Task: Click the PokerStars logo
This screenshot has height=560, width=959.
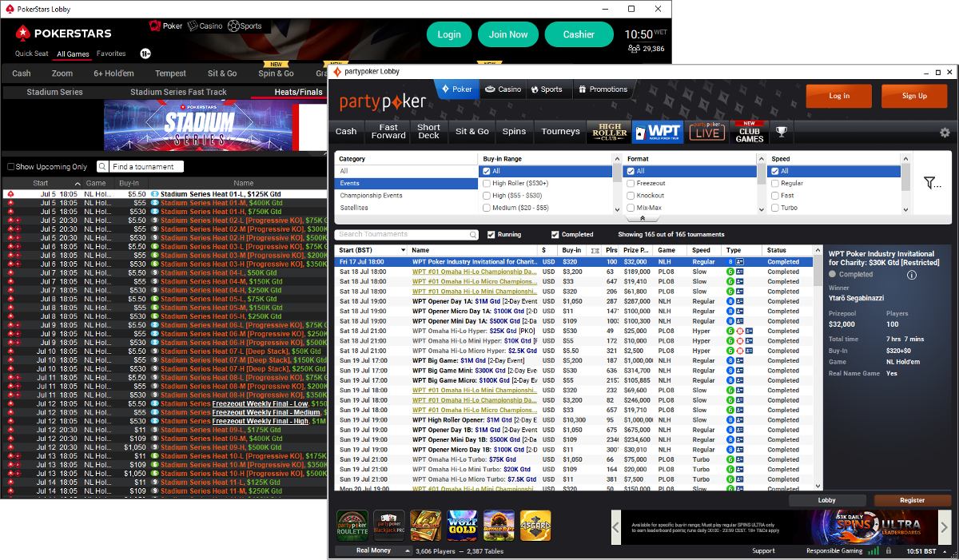Action: click(64, 34)
